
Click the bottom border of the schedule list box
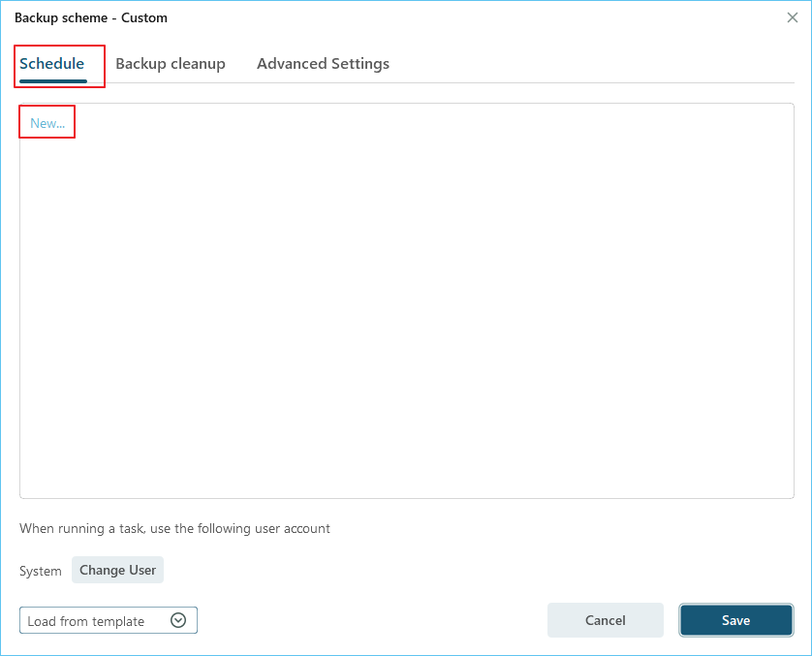tap(407, 498)
